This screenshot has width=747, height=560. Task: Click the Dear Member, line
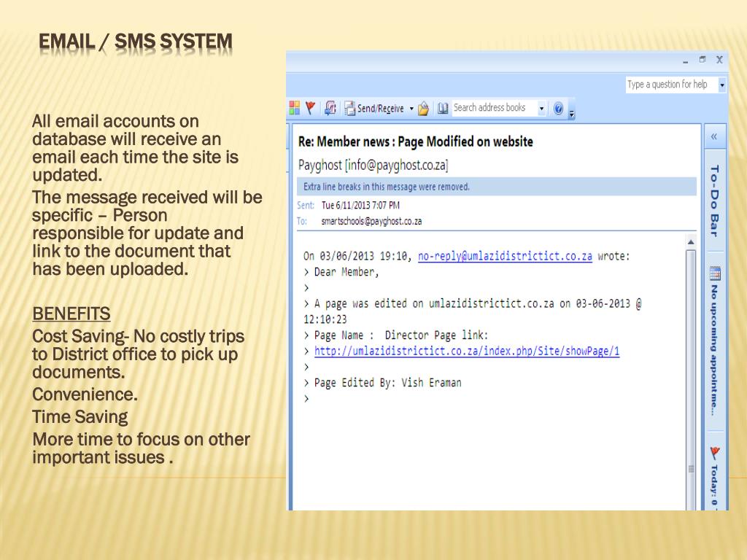347,272
